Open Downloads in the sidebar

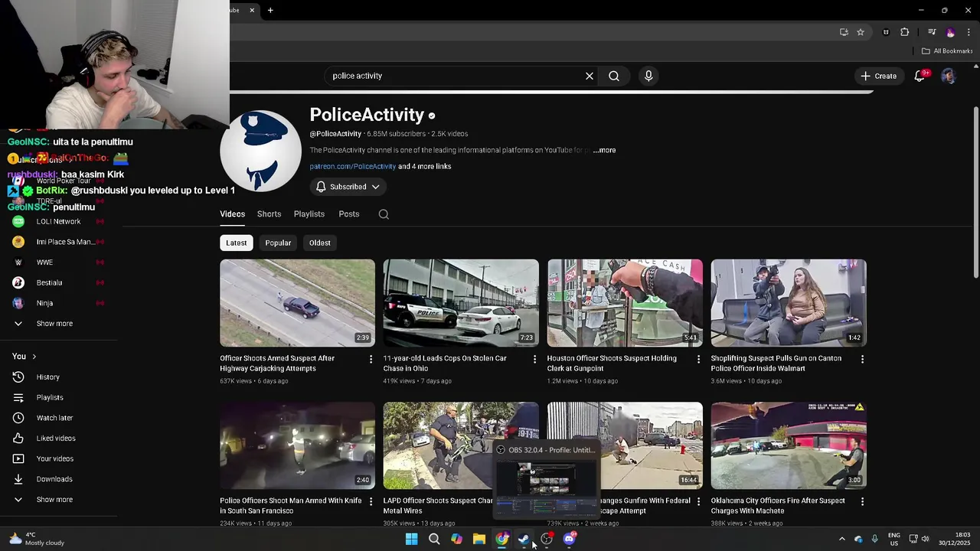click(54, 479)
